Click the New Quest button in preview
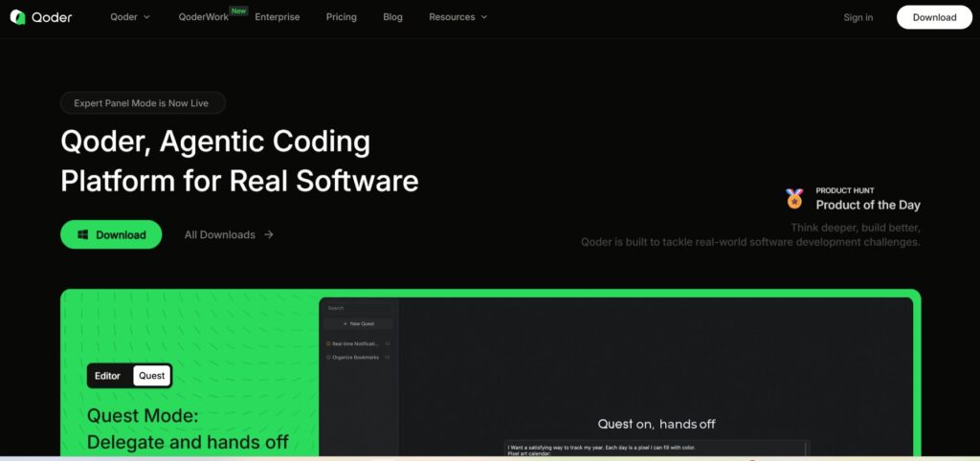The image size is (980, 461). click(x=359, y=323)
